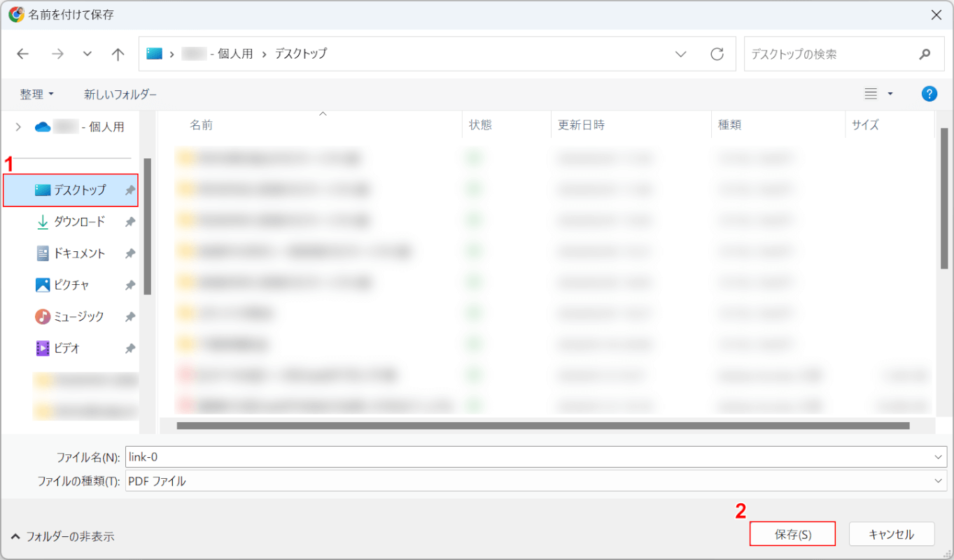Open recent locations chevron in navigation

coord(87,54)
